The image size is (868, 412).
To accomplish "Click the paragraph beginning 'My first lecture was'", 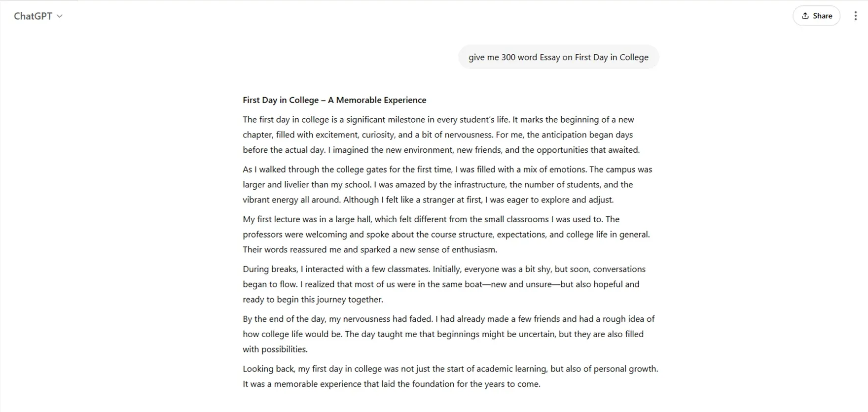I will [x=446, y=234].
